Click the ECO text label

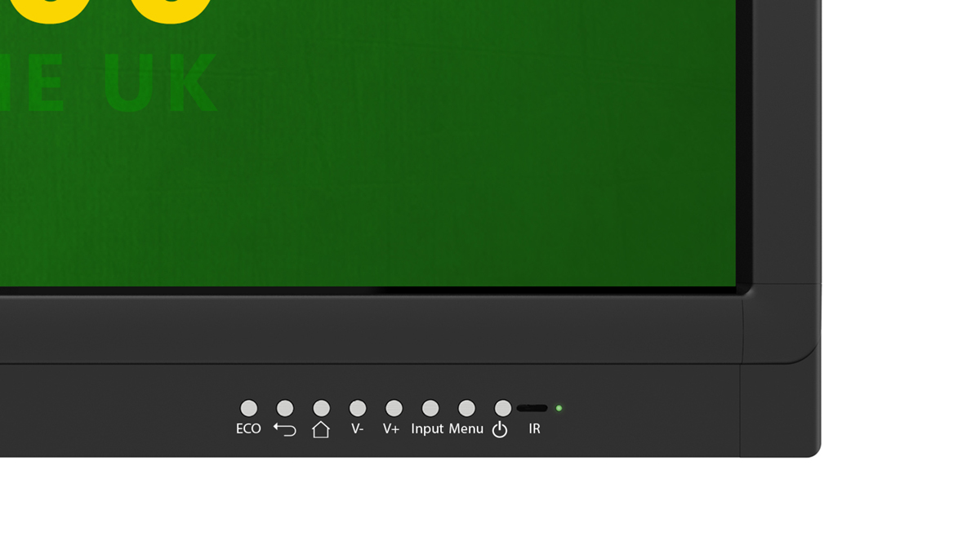pos(248,429)
